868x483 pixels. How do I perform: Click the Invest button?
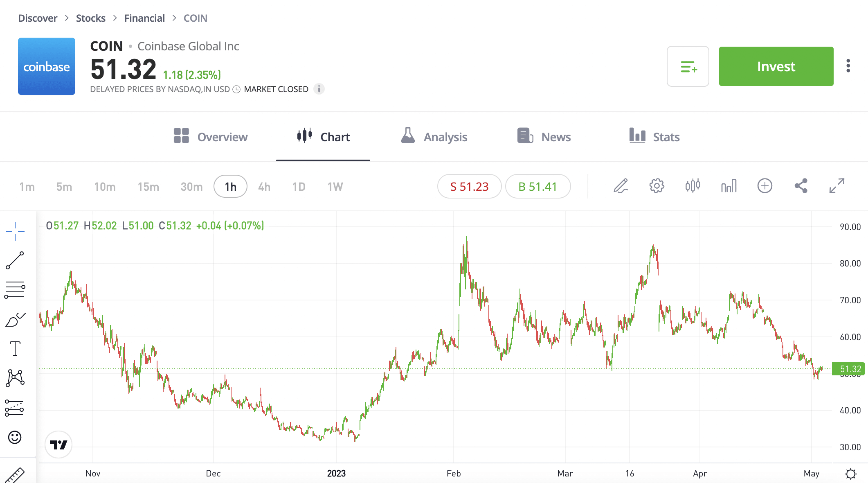776,66
